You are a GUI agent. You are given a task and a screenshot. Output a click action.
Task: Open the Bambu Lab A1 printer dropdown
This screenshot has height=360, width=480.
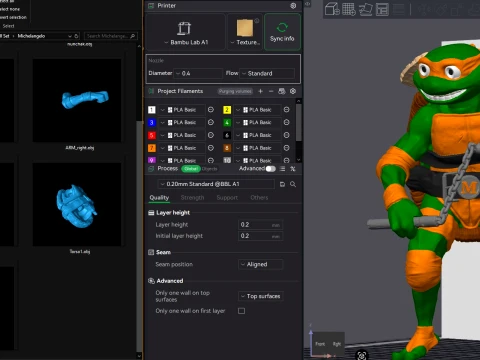coord(186,32)
